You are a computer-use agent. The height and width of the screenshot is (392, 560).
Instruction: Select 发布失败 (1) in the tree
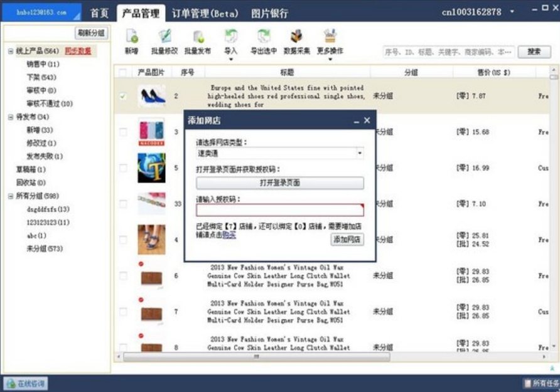[45, 156]
